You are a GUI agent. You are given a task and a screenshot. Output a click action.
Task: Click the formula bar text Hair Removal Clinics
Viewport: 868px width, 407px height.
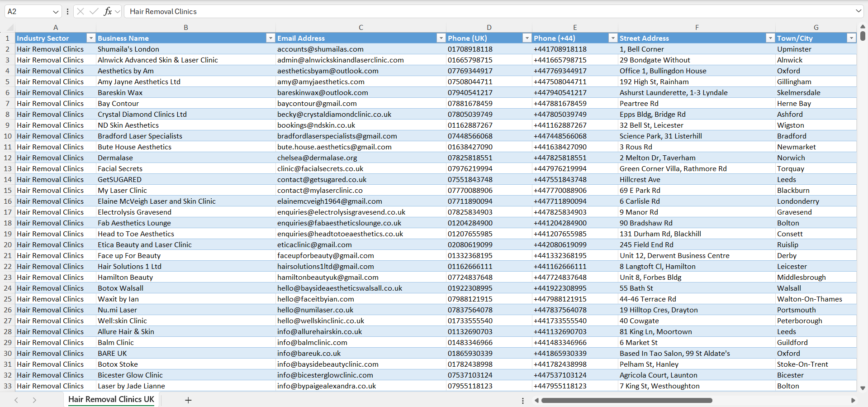(163, 11)
